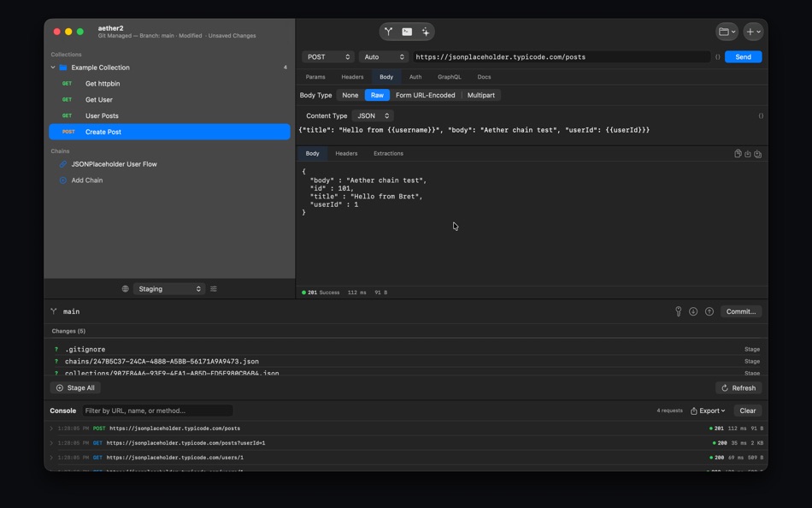Select the response Body tab
Image resolution: width=812 pixels, height=508 pixels.
(312, 153)
